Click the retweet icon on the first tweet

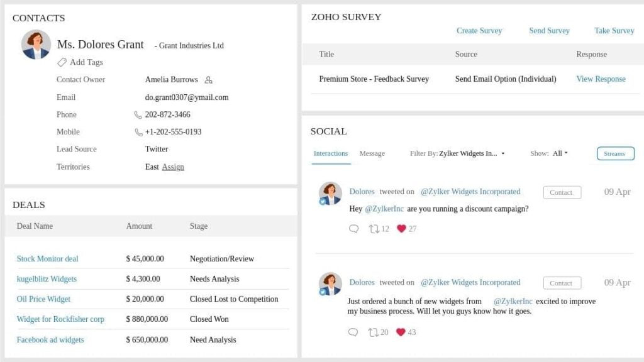pyautogui.click(x=375, y=229)
